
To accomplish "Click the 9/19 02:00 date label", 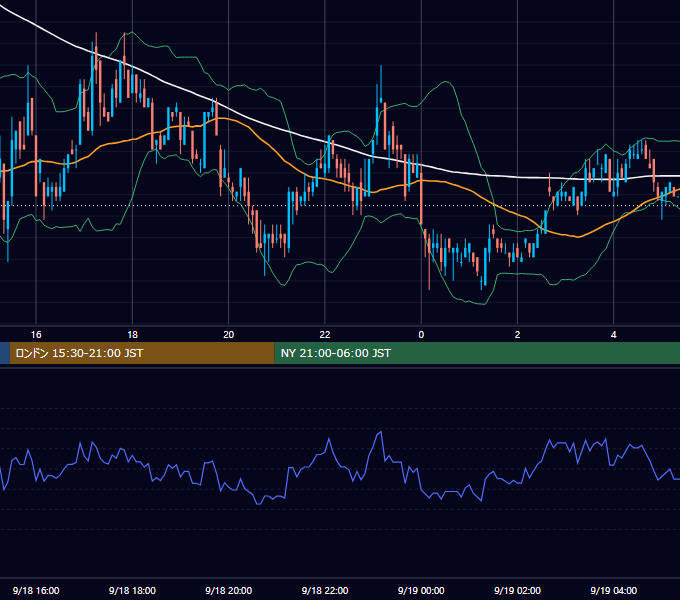I will point(517,590).
